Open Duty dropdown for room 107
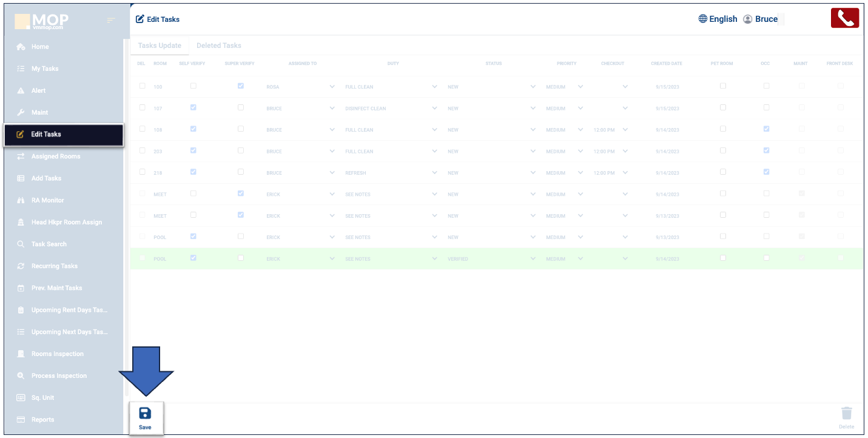 pos(434,109)
